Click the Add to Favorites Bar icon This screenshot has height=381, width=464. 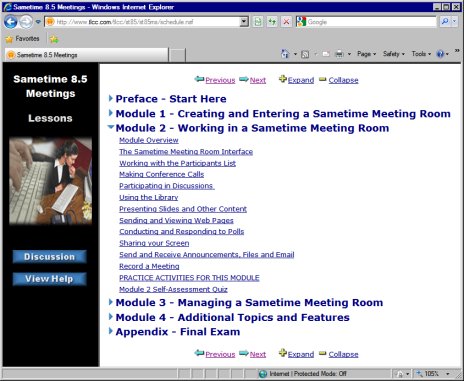(54, 39)
